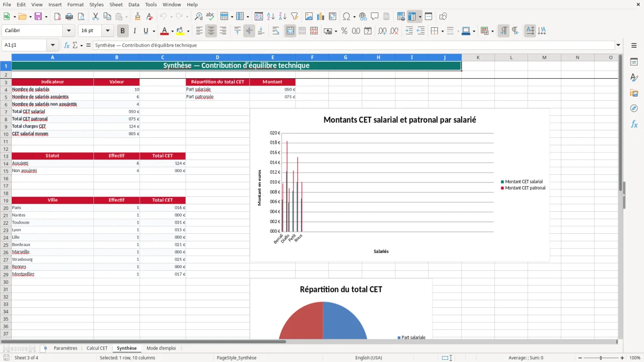644x362 pixels.
Task: Open the Data menu
Action: coord(134,4)
